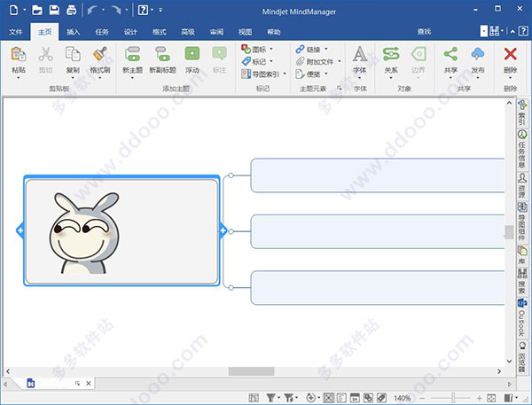Click the horizontal scrollbar thumb
This screenshot has width=532, height=405.
[251, 371]
